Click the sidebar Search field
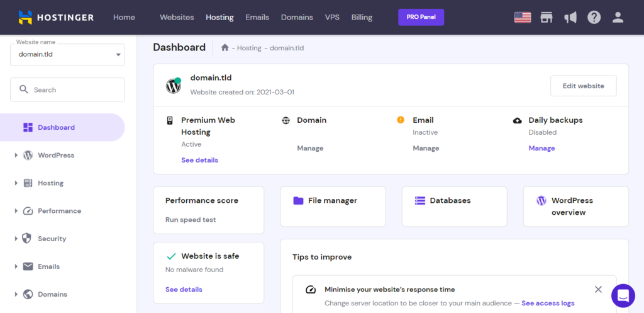The image size is (644, 313). point(67,89)
